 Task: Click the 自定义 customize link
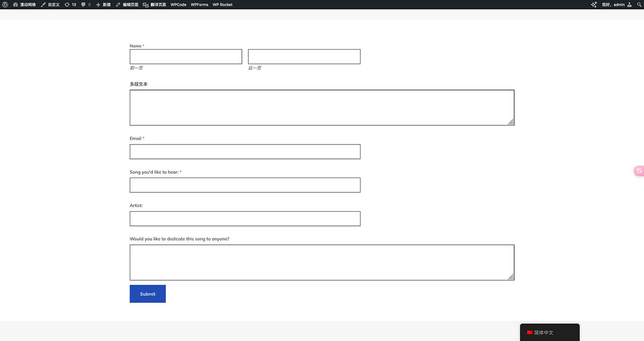[x=50, y=4]
